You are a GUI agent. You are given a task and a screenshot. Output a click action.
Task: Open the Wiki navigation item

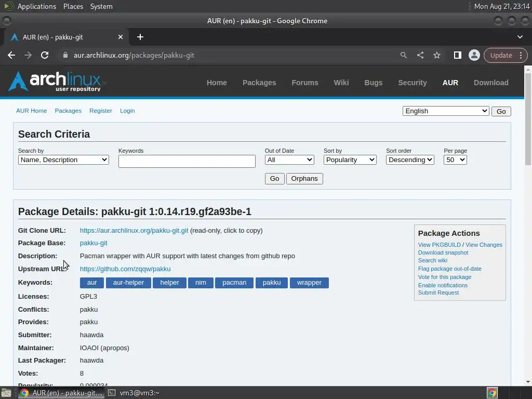point(341,83)
